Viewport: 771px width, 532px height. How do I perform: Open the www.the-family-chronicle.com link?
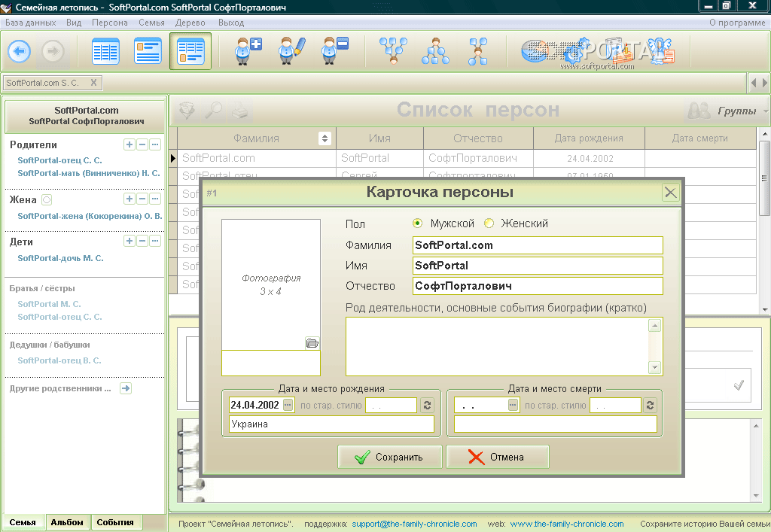click(567, 524)
